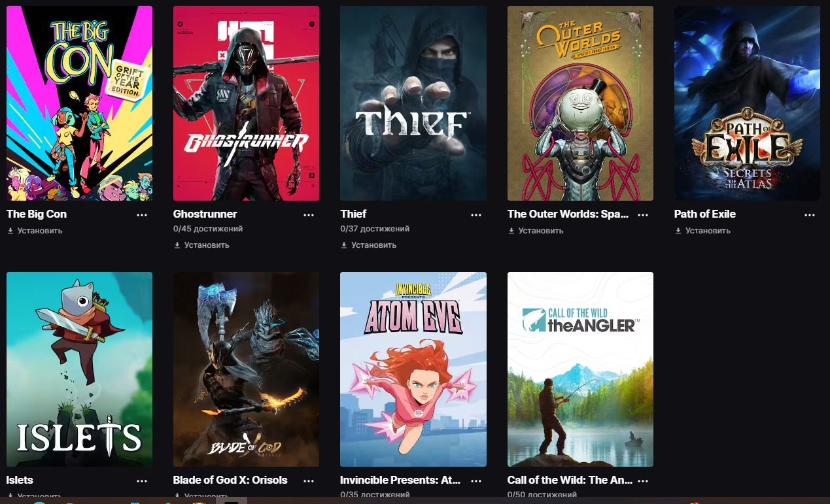The height and width of the screenshot is (504, 830).
Task: Open the three-dot options for The Outer Worlds
Action: (x=643, y=214)
